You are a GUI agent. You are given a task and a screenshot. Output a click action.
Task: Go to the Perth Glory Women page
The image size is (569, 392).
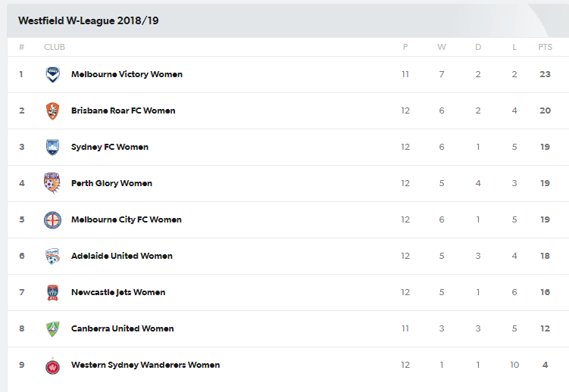(111, 183)
